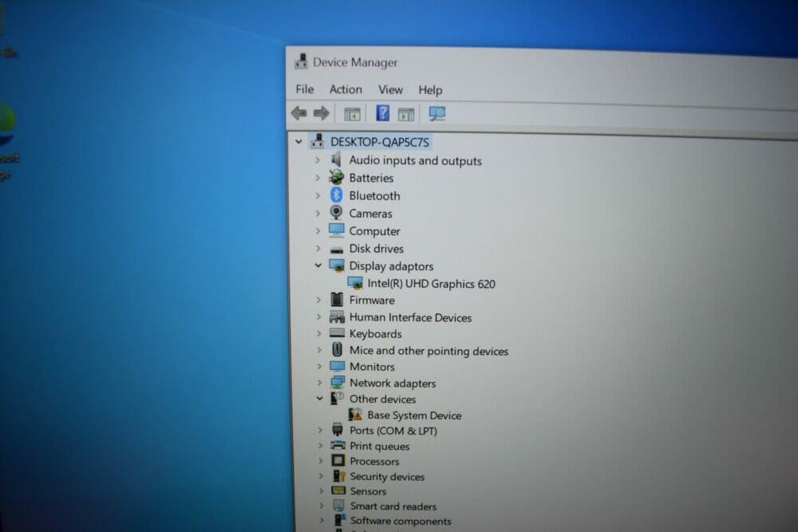Image resolution: width=798 pixels, height=532 pixels.
Task: Open the File menu
Action: tap(305, 89)
